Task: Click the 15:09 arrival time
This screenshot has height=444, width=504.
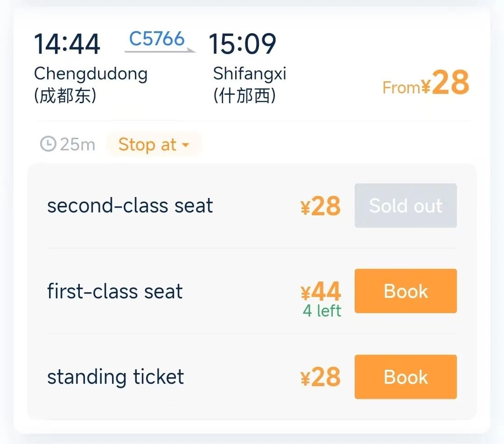Action: [x=242, y=44]
